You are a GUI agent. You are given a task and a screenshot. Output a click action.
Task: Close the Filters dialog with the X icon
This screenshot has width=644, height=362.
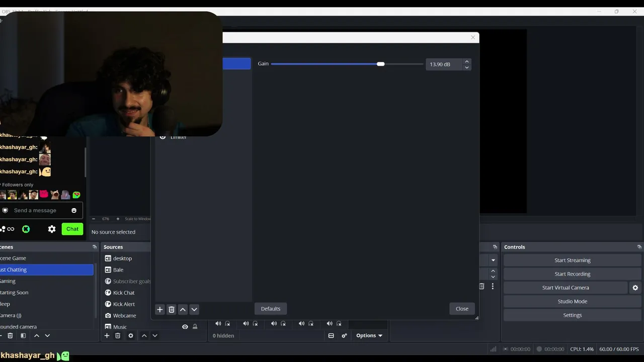tap(473, 37)
